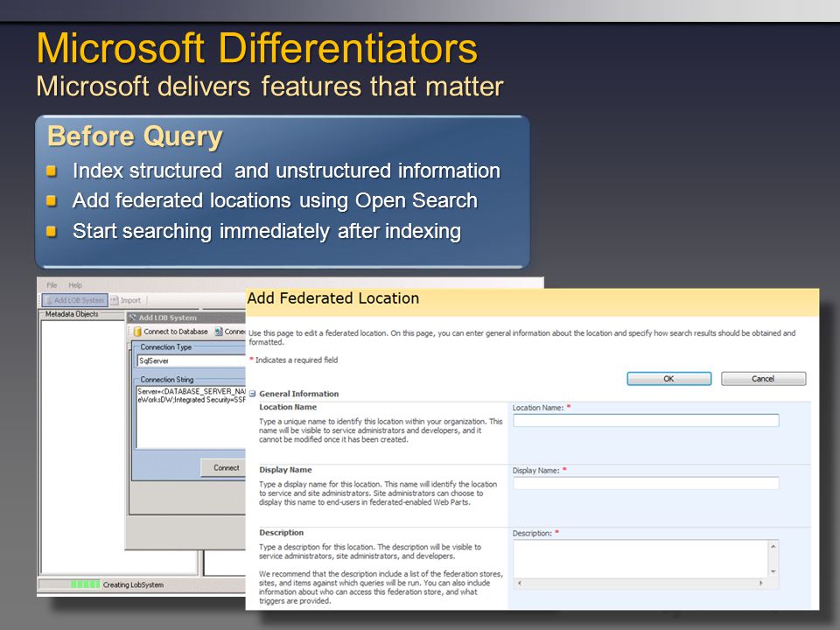Collapse the General Information section

(x=252, y=394)
